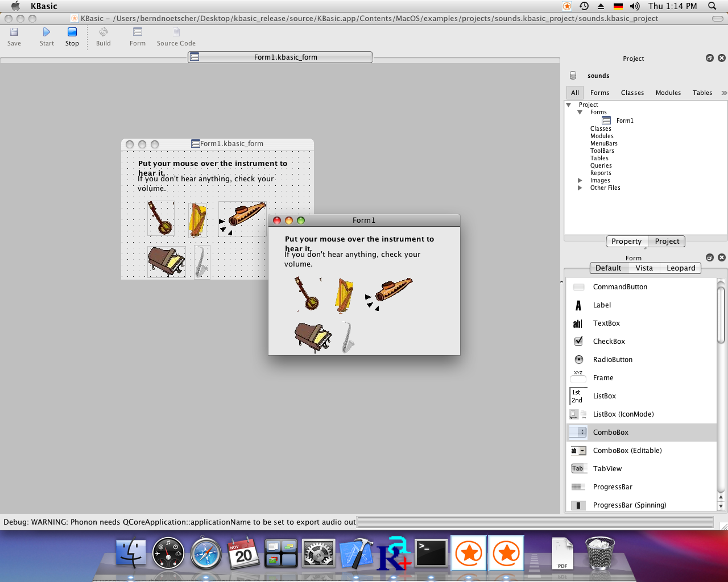Select the TextBox widget icon
Viewport: 728px width, 582px height.
click(x=578, y=323)
